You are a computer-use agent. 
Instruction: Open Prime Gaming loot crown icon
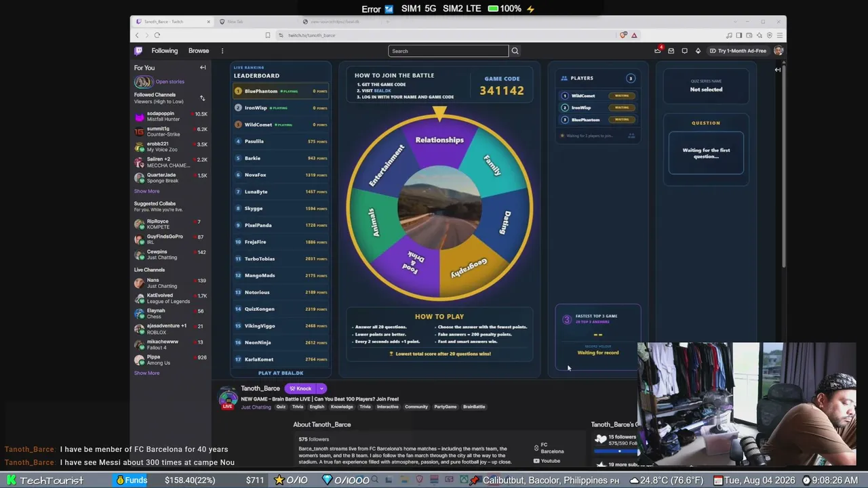tap(657, 51)
